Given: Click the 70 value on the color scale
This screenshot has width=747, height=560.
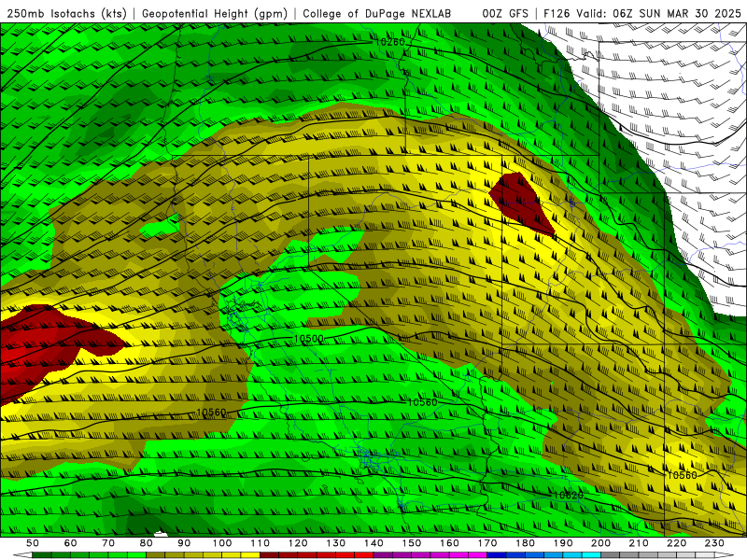Looking at the screenshot, I should 108,543.
